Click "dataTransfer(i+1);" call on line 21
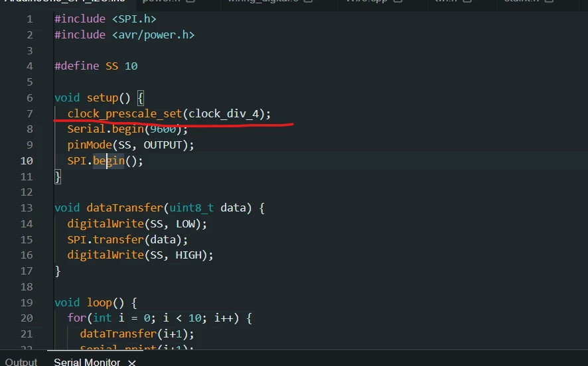The width and height of the screenshot is (588, 366). pos(137,334)
